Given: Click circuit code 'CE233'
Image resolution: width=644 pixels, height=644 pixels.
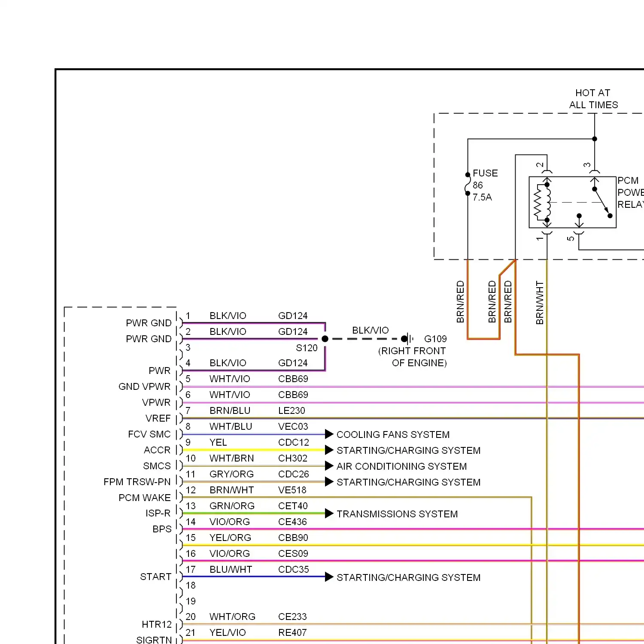Looking at the screenshot, I should point(292,617).
